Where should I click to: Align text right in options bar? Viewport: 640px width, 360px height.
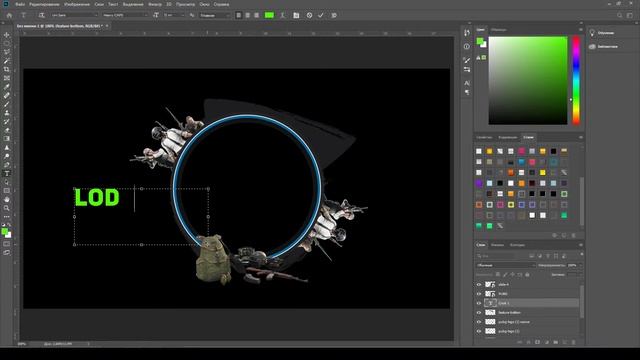pyautogui.click(x=256, y=15)
